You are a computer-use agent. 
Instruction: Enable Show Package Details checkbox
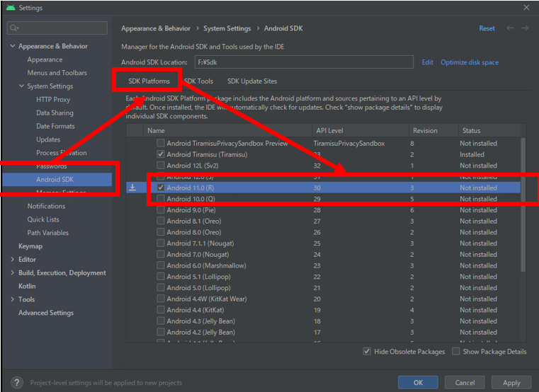456,352
